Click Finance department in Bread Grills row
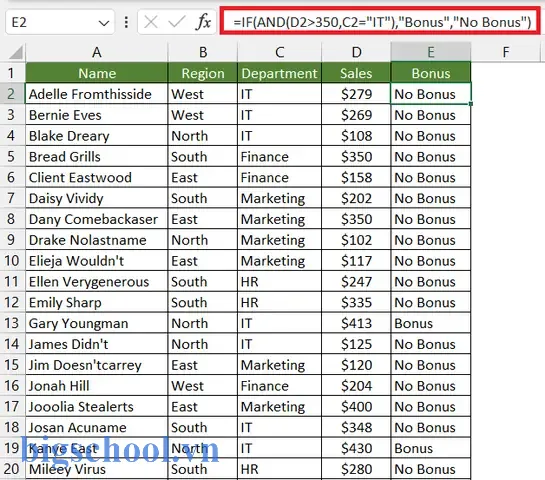The width and height of the screenshot is (545, 480). coord(279,156)
